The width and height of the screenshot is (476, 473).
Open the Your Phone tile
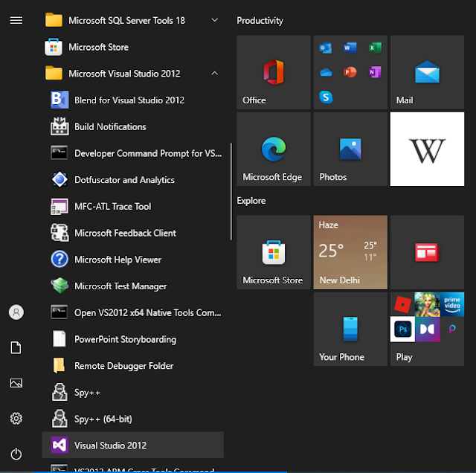click(x=350, y=329)
